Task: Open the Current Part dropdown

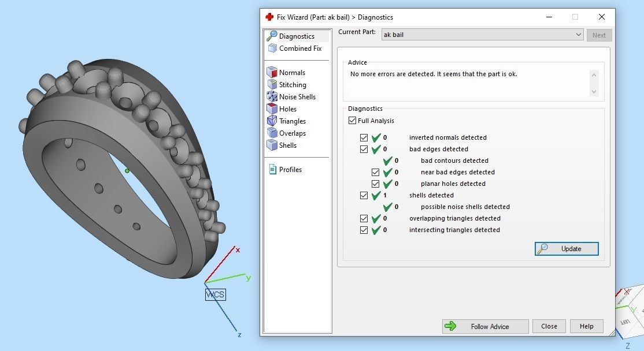Action: click(x=483, y=35)
